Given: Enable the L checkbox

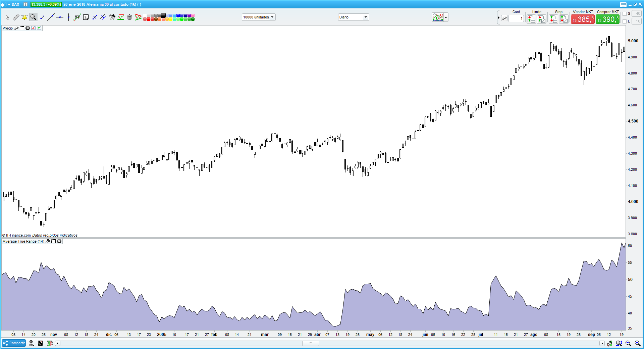Looking at the screenshot, I should (x=625, y=21).
